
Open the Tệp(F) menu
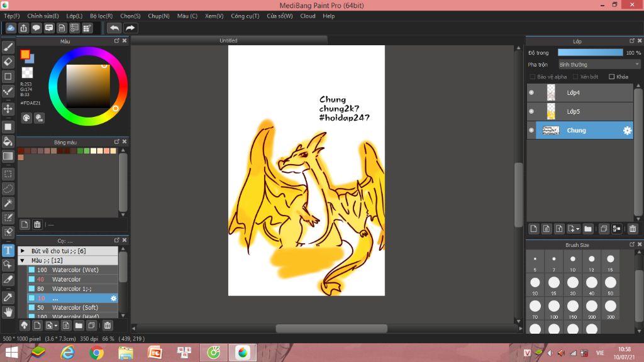pos(11,16)
